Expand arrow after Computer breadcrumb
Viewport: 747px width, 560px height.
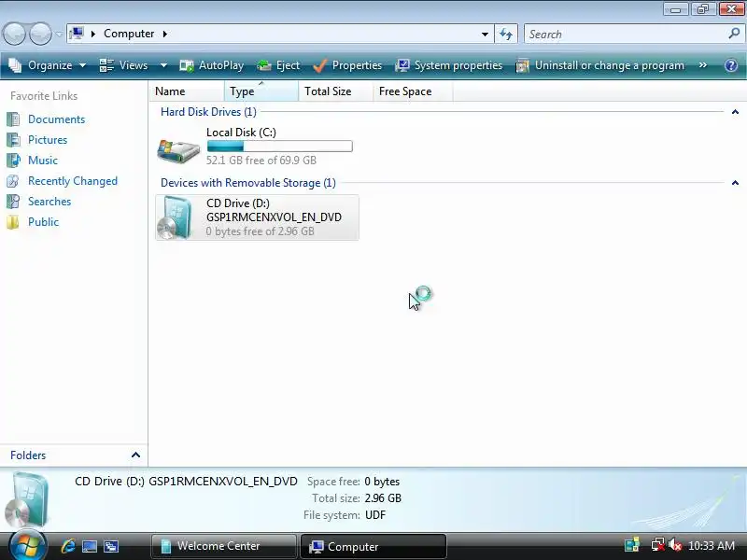(x=165, y=34)
